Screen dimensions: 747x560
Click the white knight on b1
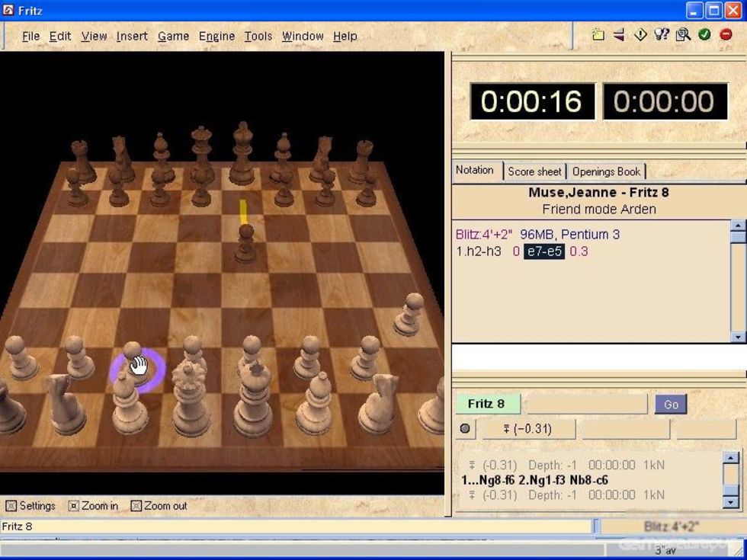tap(66, 405)
